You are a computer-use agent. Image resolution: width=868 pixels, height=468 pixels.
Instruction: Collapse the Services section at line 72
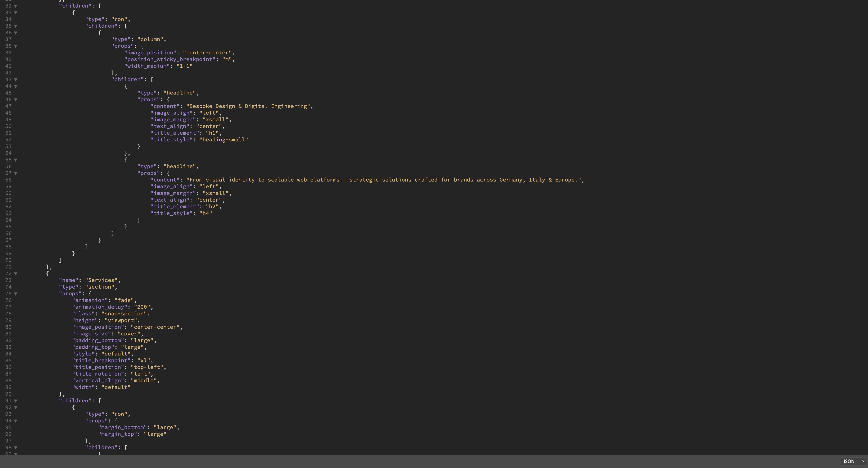[x=15, y=274]
